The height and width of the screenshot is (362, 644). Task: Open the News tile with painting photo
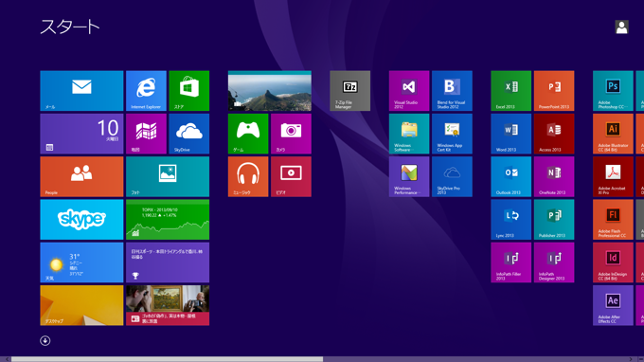tap(168, 305)
